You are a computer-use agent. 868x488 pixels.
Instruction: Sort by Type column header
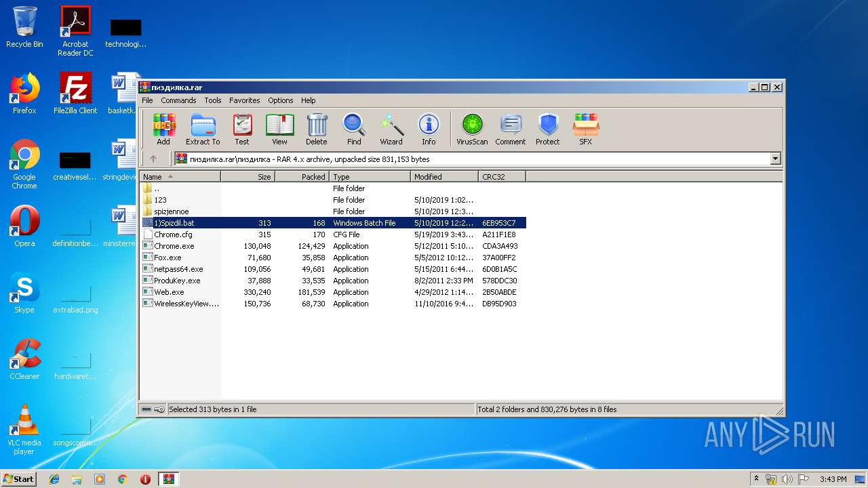coord(370,177)
